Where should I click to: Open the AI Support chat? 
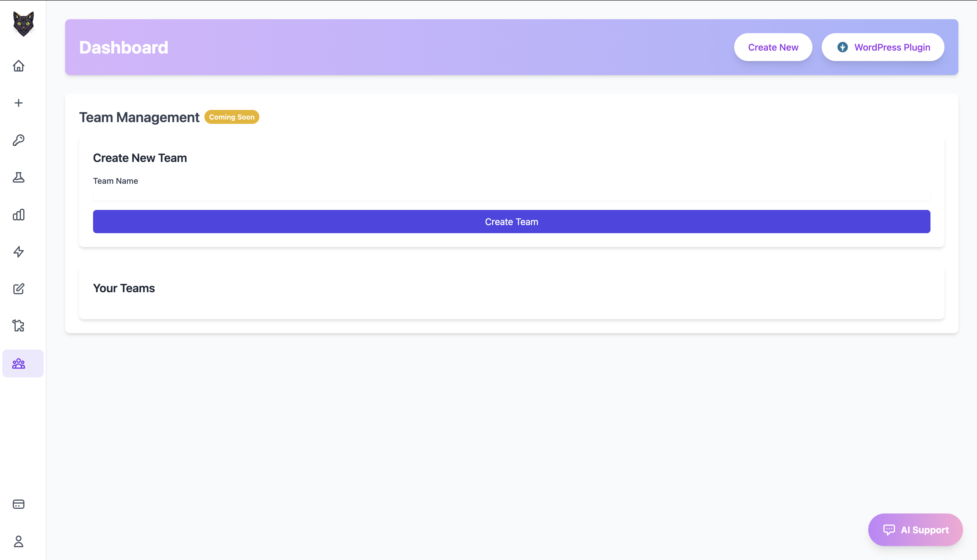[915, 529]
